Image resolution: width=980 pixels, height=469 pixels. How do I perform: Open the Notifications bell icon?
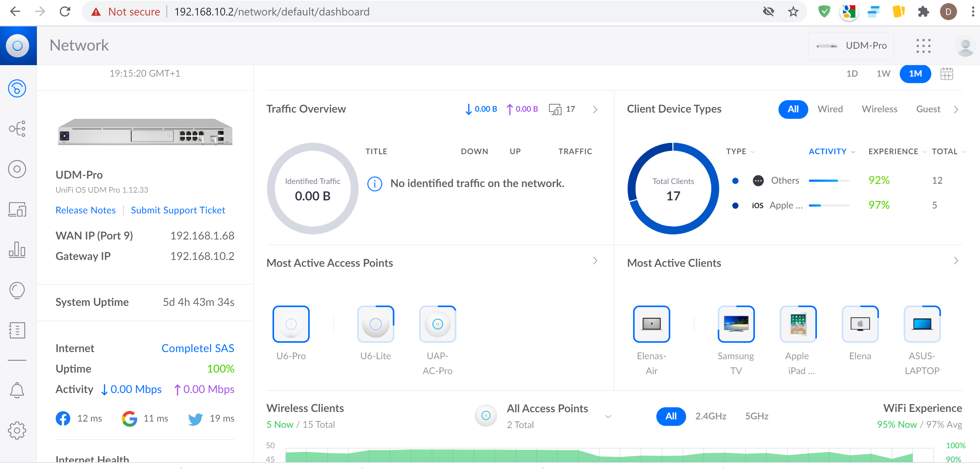tap(17, 390)
